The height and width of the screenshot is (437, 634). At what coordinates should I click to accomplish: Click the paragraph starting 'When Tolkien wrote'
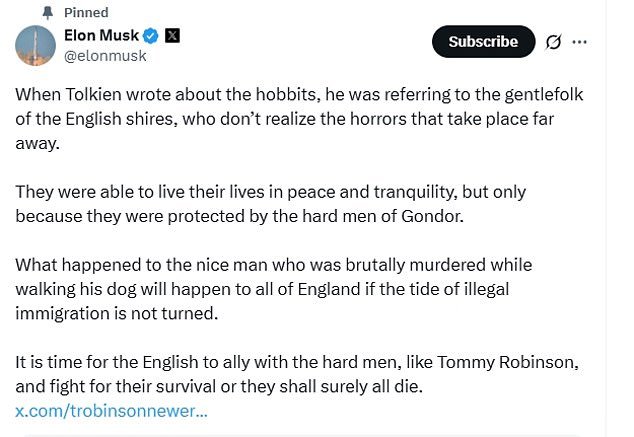[x=299, y=118]
